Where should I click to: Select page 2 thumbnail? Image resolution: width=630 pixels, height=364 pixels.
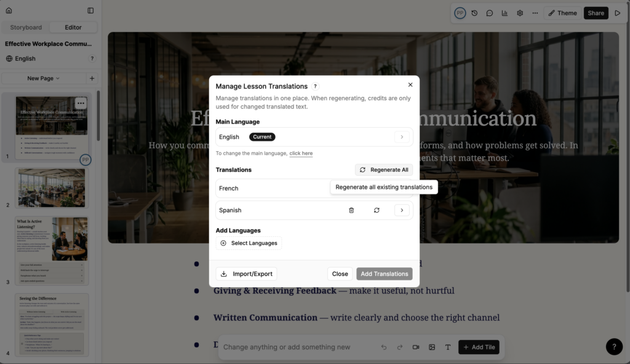click(x=52, y=188)
